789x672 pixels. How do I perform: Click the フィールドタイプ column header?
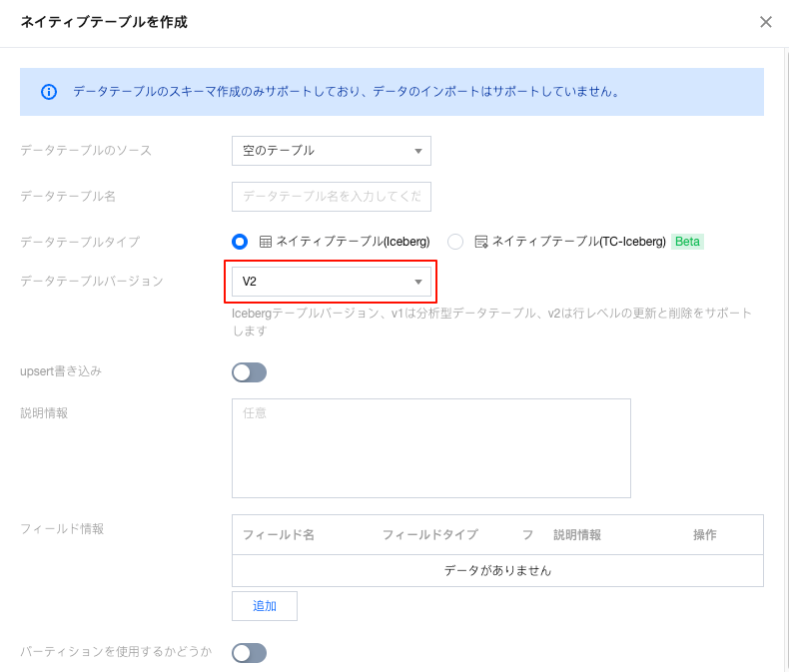429,535
